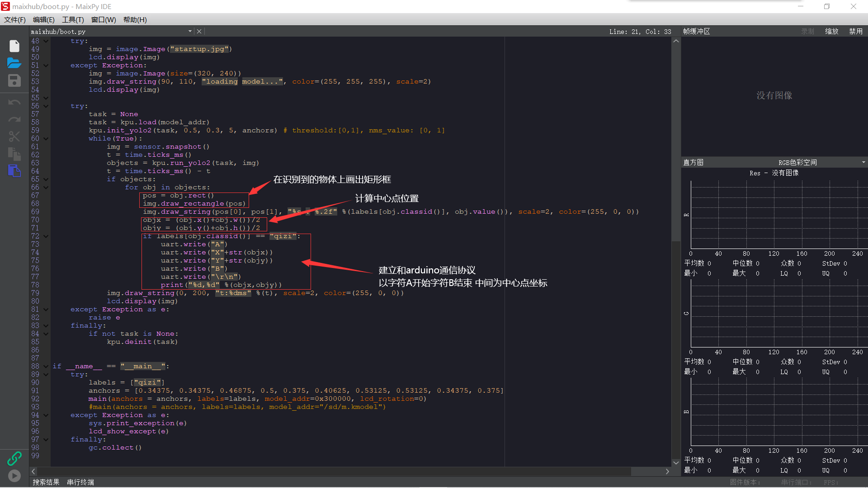This screenshot has width=868, height=488.
Task: Toggle 录制 record in frame buffer header
Action: [x=807, y=32]
